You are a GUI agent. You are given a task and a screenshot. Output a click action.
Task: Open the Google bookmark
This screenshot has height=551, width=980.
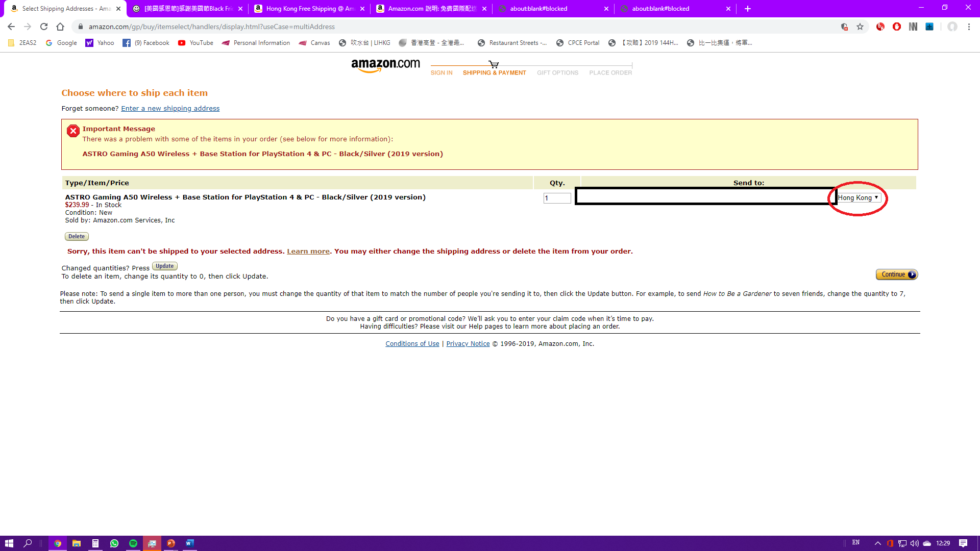(61, 43)
